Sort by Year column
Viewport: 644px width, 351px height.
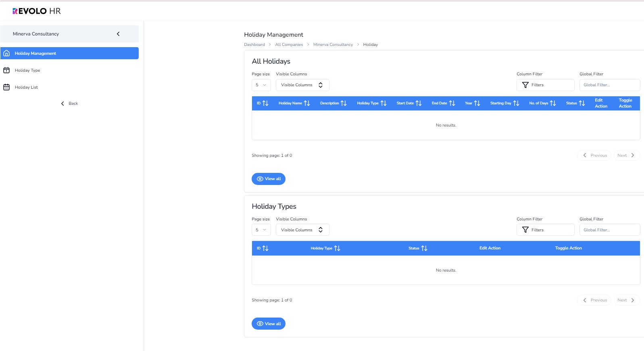(x=473, y=103)
